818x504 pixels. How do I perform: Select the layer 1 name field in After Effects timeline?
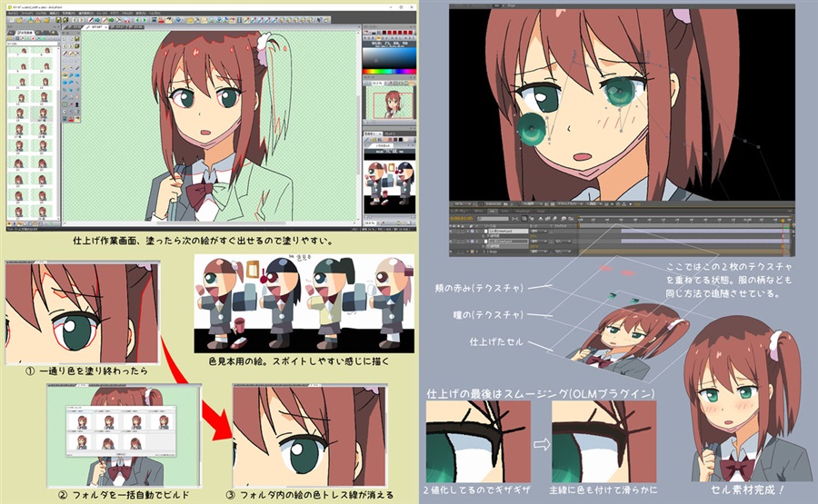click(509, 232)
